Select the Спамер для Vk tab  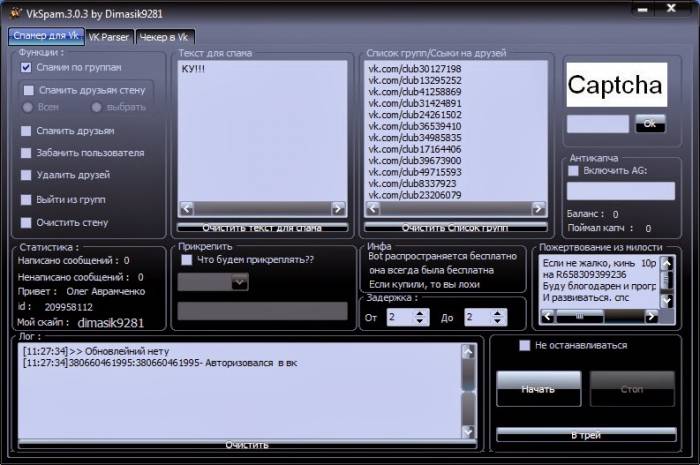tap(46, 36)
